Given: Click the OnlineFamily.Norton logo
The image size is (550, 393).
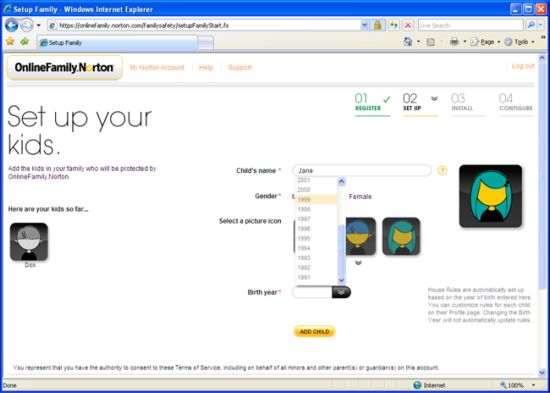Looking at the screenshot, I should point(65,67).
